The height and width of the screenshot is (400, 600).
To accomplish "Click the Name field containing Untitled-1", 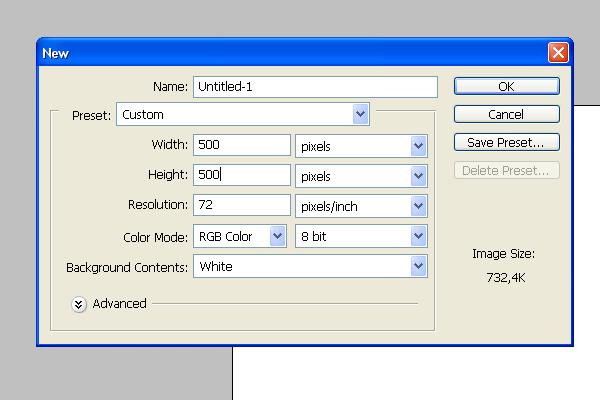I will tap(314, 87).
